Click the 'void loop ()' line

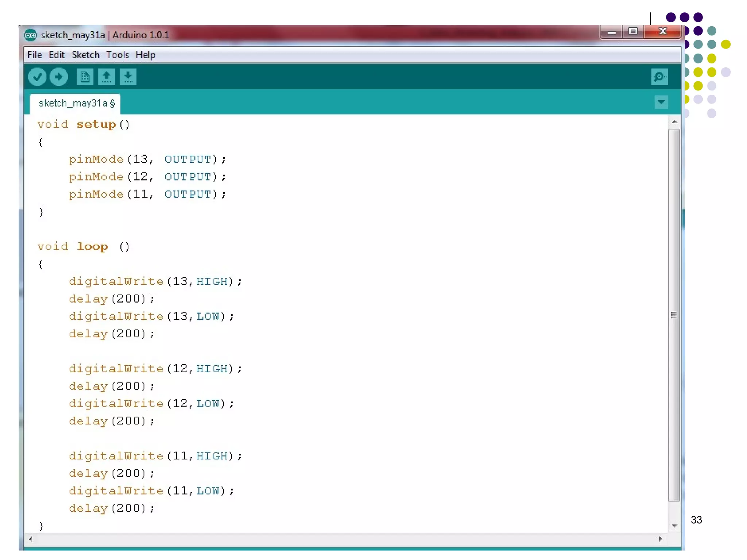[x=84, y=247]
